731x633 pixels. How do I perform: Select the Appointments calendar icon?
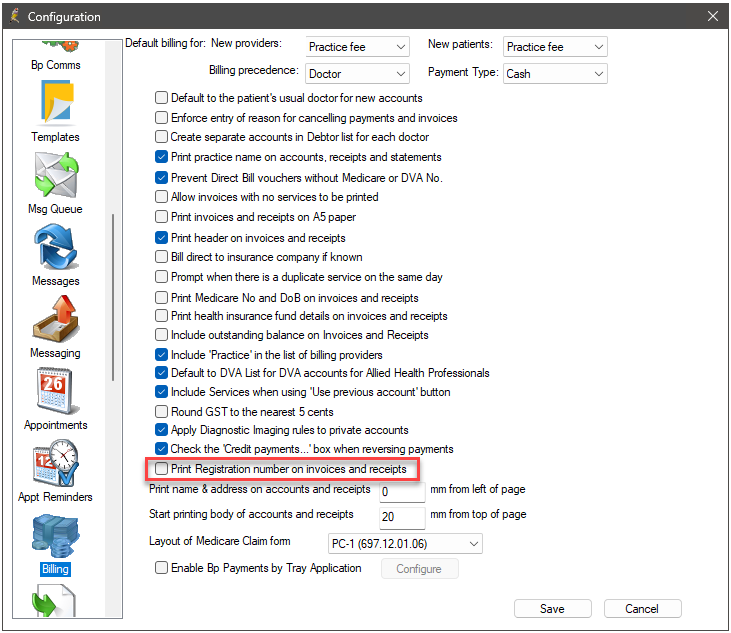pyautogui.click(x=55, y=391)
